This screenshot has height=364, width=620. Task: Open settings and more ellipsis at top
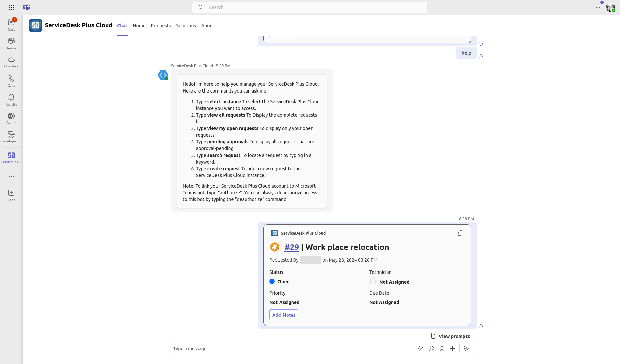pyautogui.click(x=598, y=7)
